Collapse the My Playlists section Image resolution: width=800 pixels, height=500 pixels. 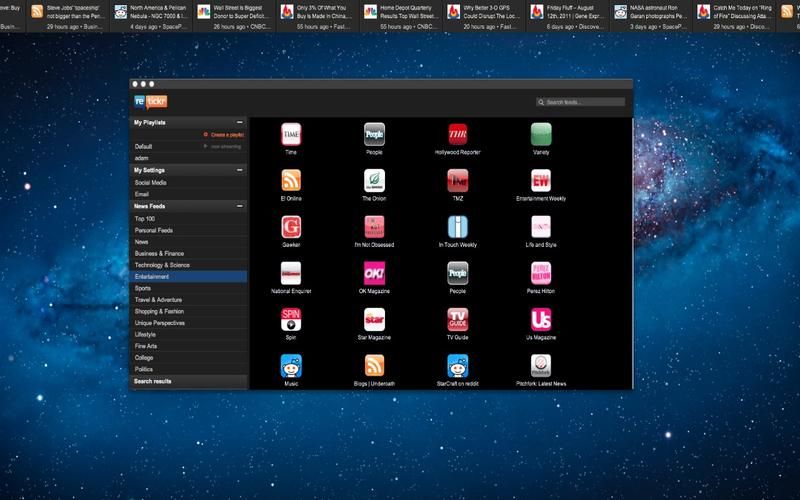[x=240, y=122]
